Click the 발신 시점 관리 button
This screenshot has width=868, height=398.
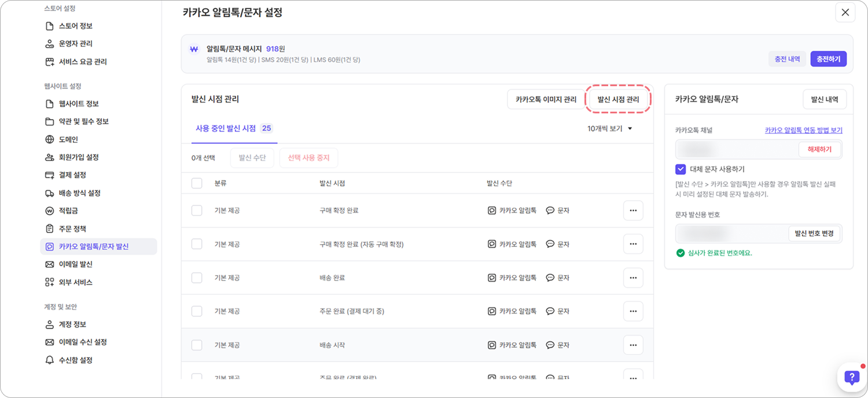(x=619, y=99)
